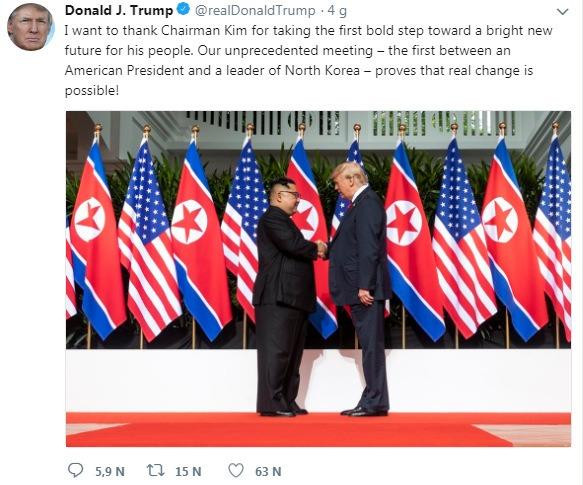
Task: Open the attached handshake photo
Action: (x=318, y=279)
